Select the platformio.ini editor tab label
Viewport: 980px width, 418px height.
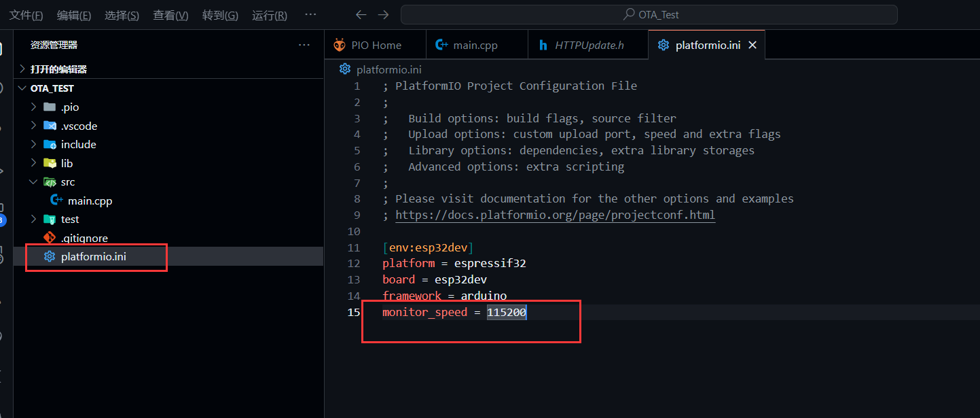click(x=708, y=45)
